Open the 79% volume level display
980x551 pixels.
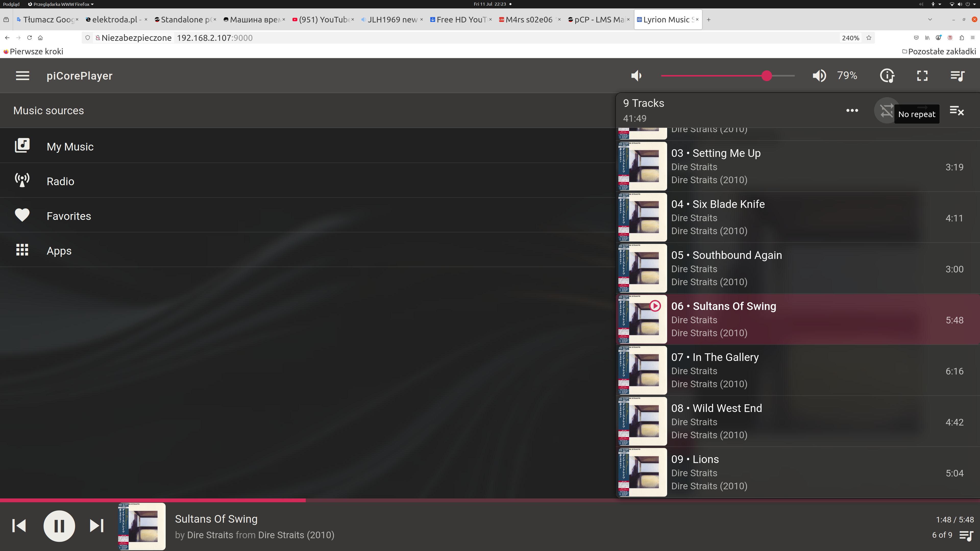click(x=847, y=76)
